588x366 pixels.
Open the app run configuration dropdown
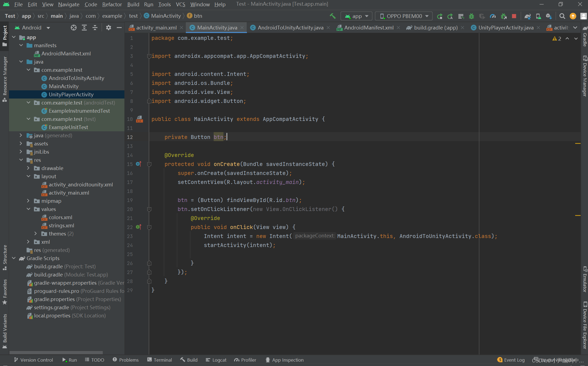coord(356,16)
